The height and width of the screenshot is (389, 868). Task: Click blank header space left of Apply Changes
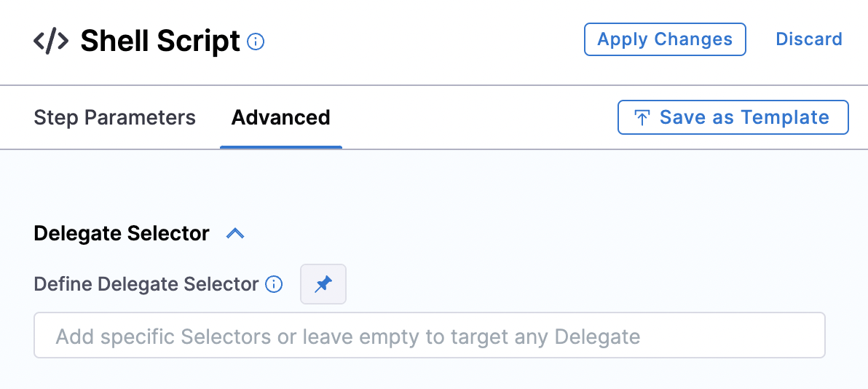coord(422,41)
